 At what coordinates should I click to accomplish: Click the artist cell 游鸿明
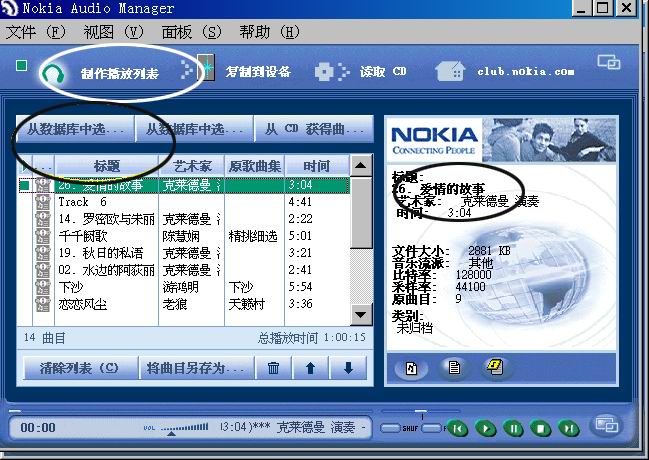coord(180,287)
